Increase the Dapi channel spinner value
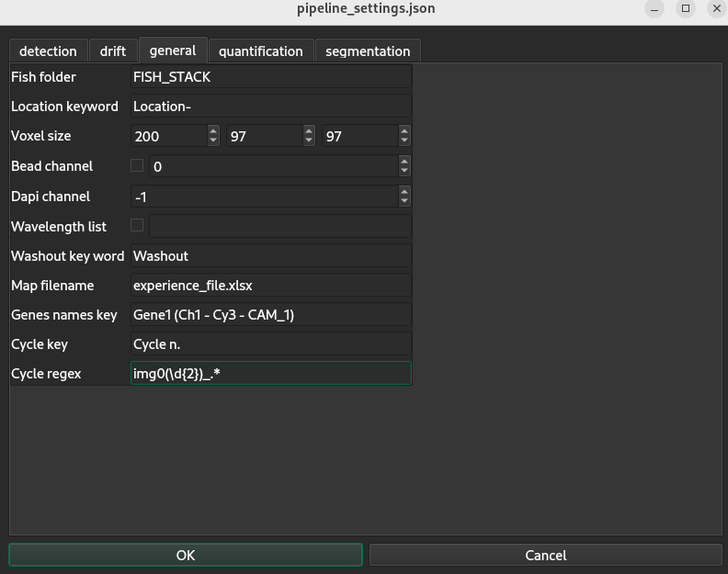Screen dimensions: 728x574 coord(404,192)
